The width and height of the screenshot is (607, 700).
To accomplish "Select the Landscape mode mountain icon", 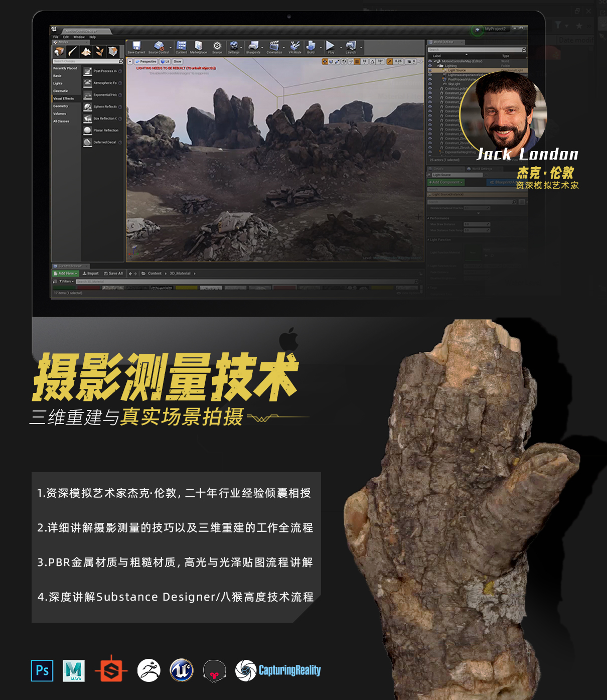I will click(86, 51).
